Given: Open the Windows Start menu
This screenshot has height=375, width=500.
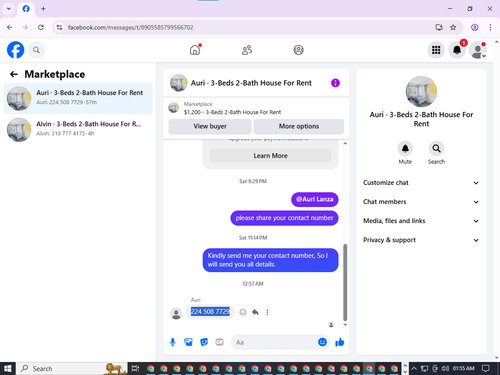Looking at the screenshot, I should pos(8,368).
